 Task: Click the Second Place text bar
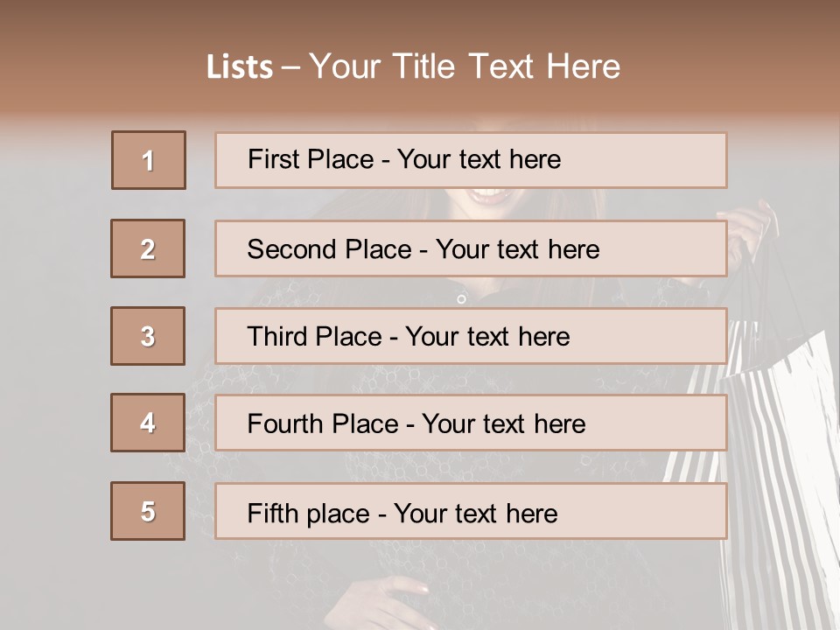471,248
